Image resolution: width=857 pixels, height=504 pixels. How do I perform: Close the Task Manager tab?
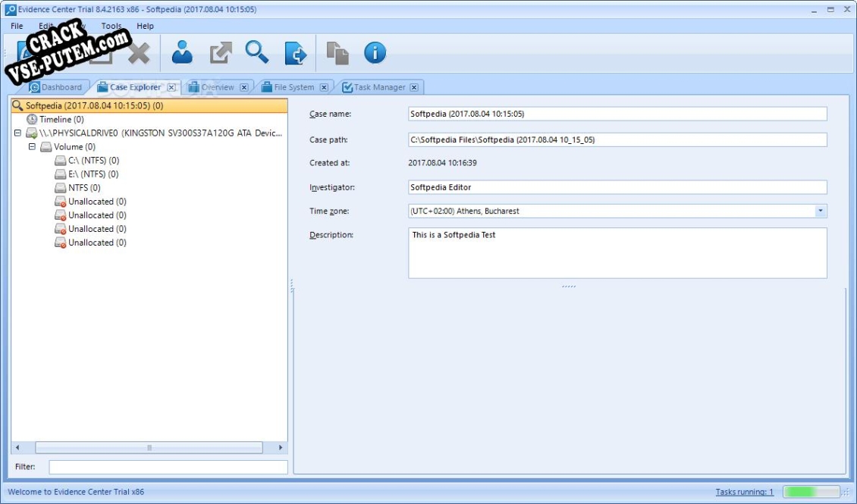point(414,87)
